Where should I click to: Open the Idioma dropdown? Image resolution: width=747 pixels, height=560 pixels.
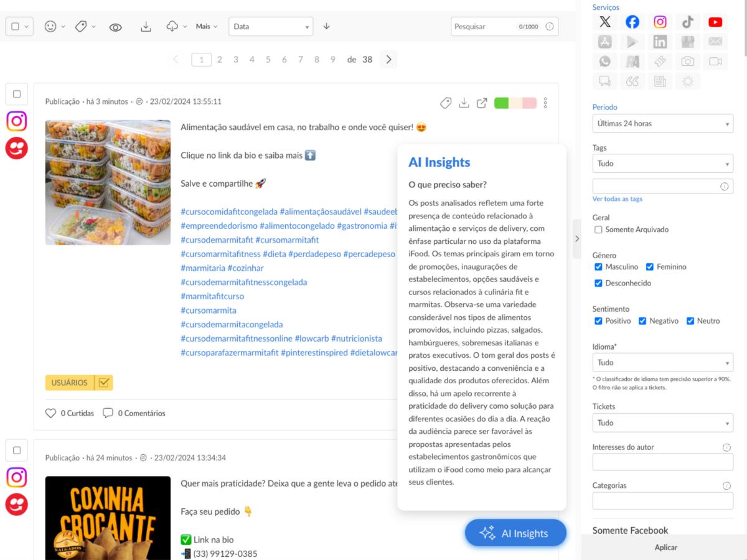pyautogui.click(x=662, y=362)
